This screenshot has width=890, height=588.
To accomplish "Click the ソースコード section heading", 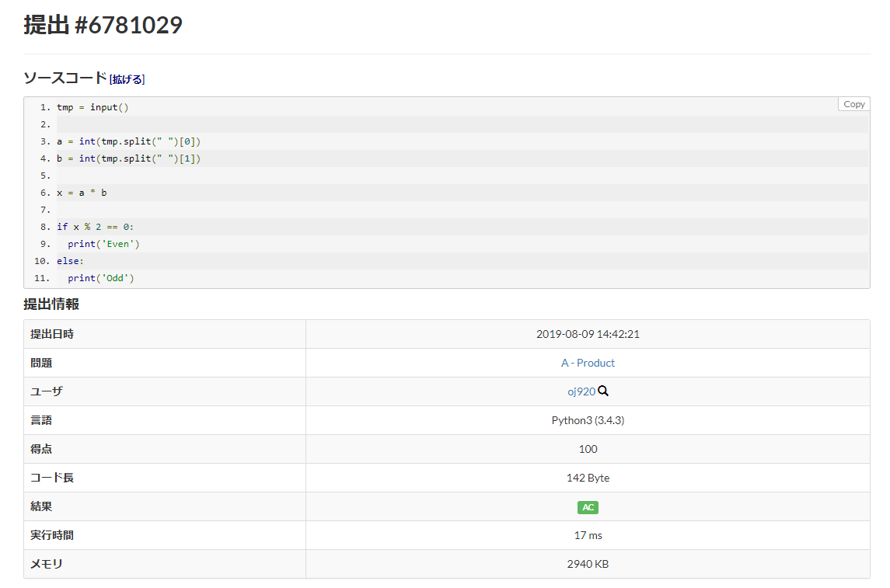I will coord(65,78).
